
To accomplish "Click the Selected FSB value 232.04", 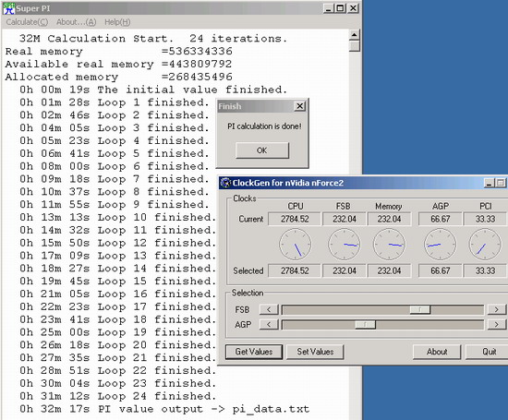I will (x=345, y=270).
